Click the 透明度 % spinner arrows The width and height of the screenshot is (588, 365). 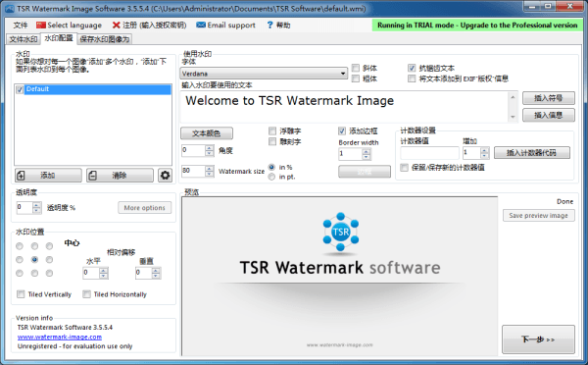coord(36,208)
